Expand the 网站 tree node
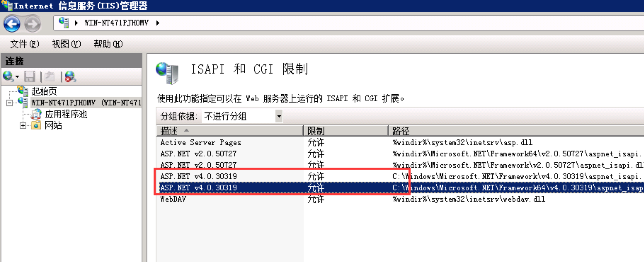 [23, 126]
